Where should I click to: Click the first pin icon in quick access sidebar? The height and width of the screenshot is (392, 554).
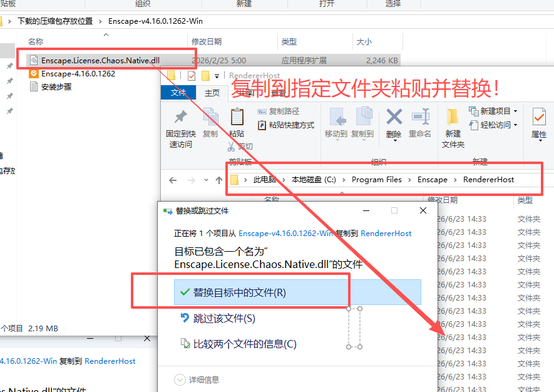coord(9,66)
